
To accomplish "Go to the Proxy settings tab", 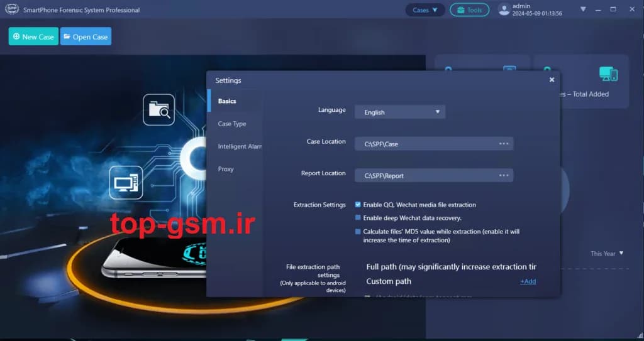I will tap(235, 169).
